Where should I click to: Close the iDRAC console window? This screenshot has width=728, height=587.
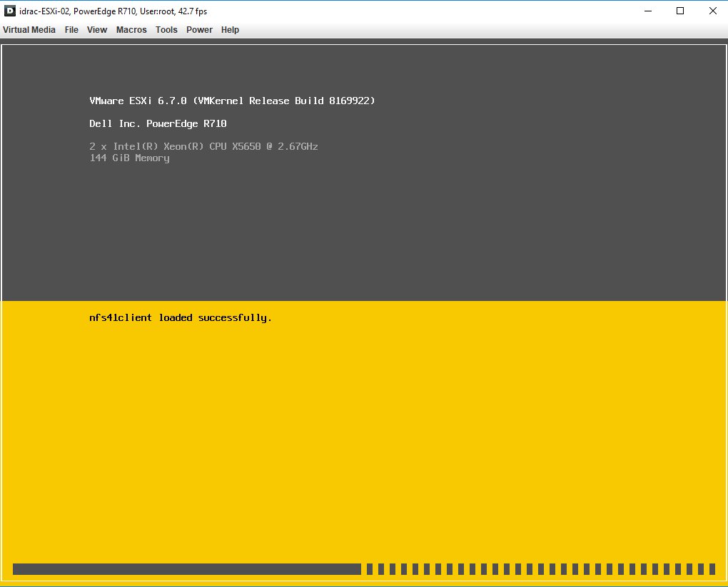click(x=713, y=11)
